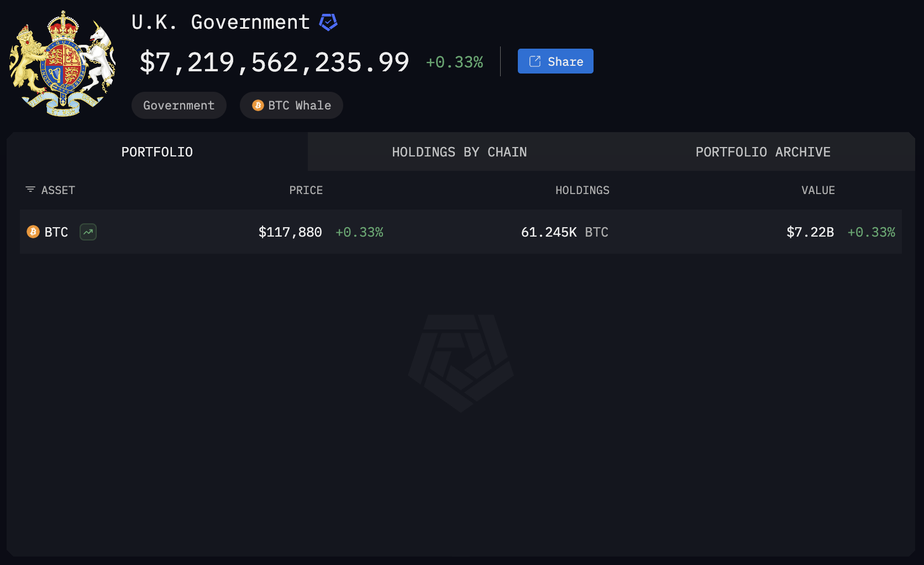Click the U.K. coat of arms logo
Screen dimensions: 924x565
[62, 64]
